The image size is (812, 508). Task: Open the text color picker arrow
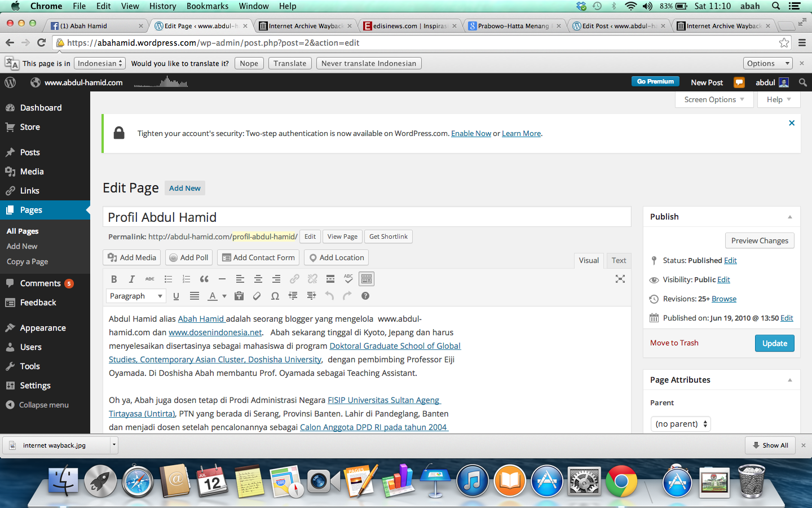click(x=224, y=296)
